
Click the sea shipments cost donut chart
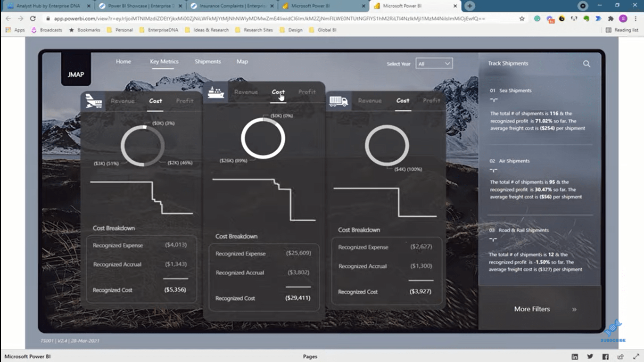pos(263,139)
